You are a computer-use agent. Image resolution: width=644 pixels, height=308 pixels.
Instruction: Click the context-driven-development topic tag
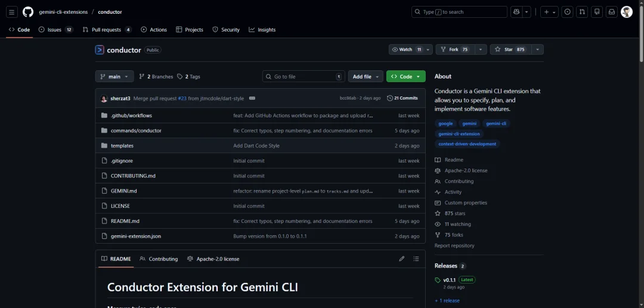coord(467,144)
